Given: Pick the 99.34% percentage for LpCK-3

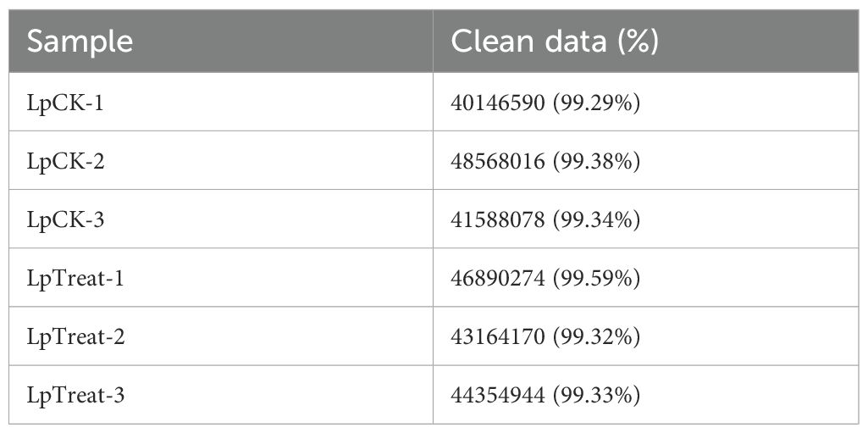Looking at the screenshot, I should point(597,219).
